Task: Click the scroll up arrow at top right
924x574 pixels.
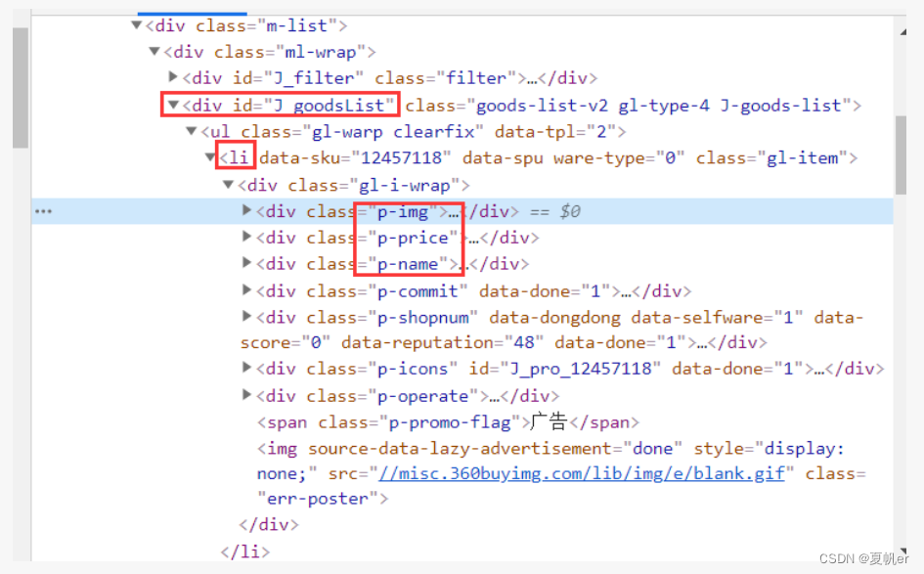Action: point(902,32)
